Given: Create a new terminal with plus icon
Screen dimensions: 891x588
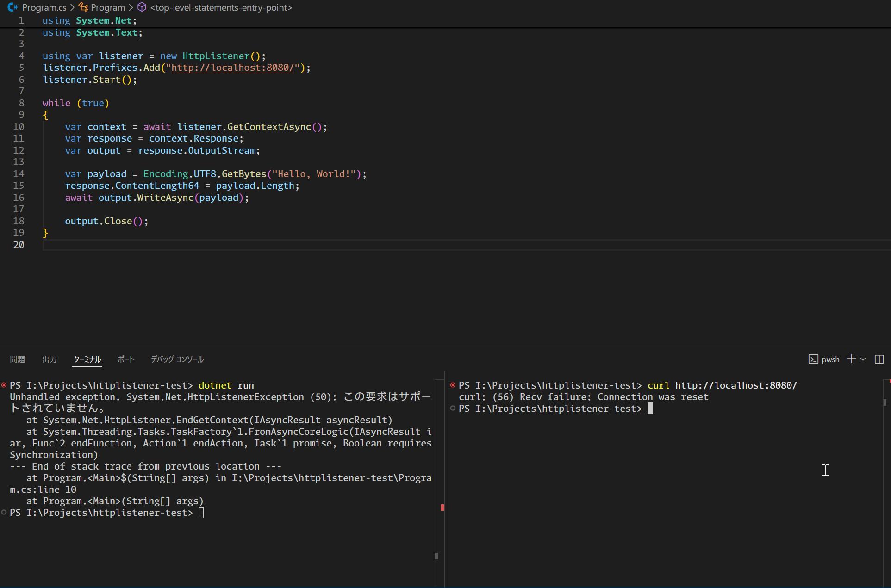Looking at the screenshot, I should tap(851, 359).
